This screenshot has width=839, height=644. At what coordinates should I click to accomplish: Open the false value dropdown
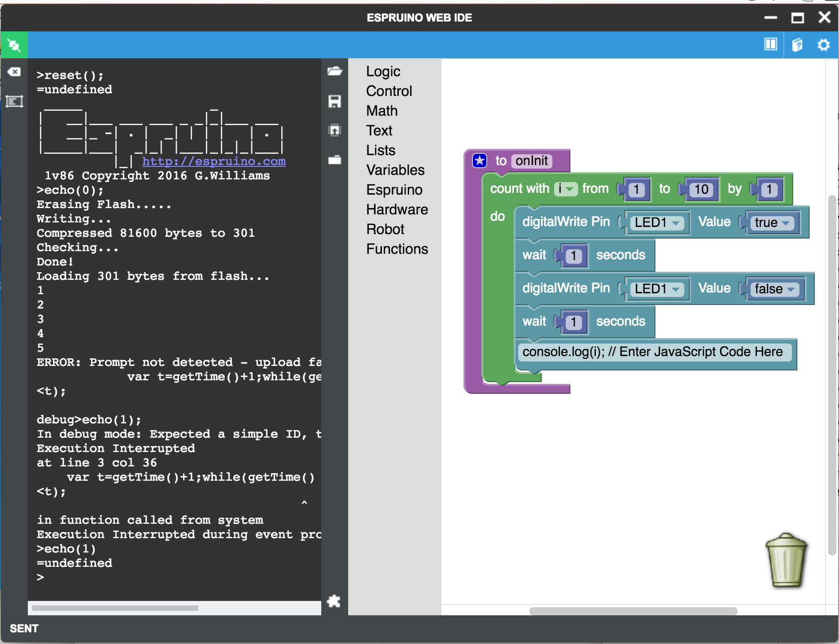point(775,289)
